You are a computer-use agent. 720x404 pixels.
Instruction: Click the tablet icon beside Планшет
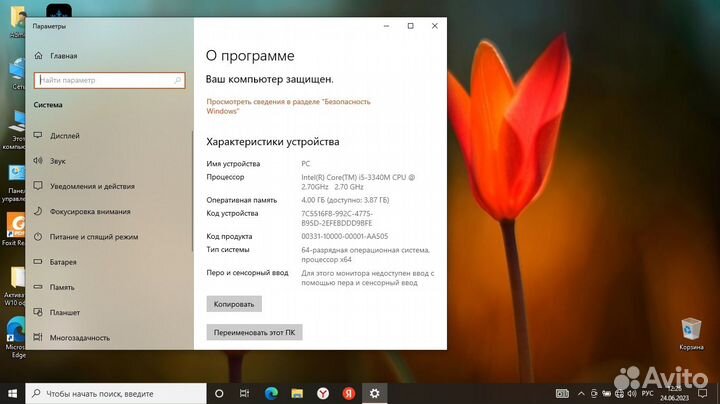pyautogui.click(x=38, y=312)
